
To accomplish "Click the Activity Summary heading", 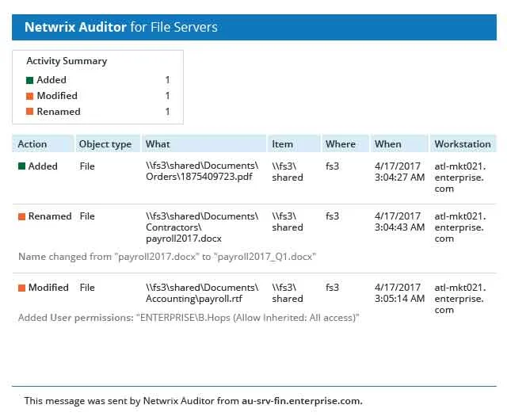I will pyautogui.click(x=67, y=61).
